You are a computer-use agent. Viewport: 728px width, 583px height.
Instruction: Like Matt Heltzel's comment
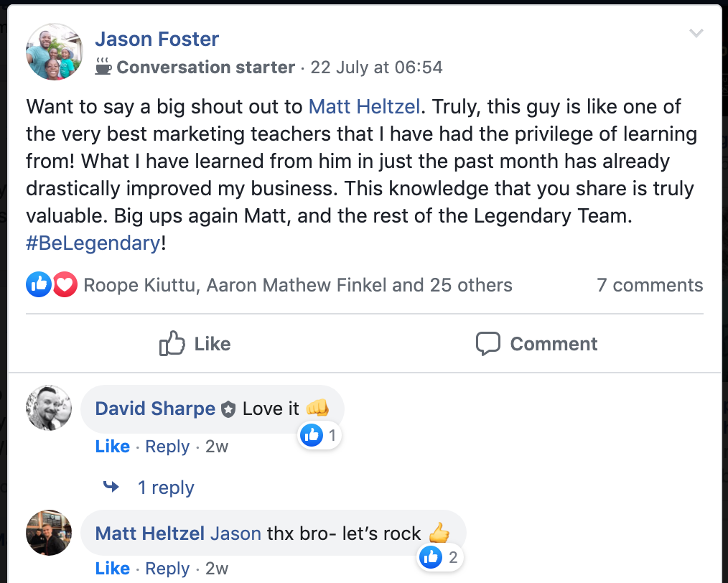112,569
